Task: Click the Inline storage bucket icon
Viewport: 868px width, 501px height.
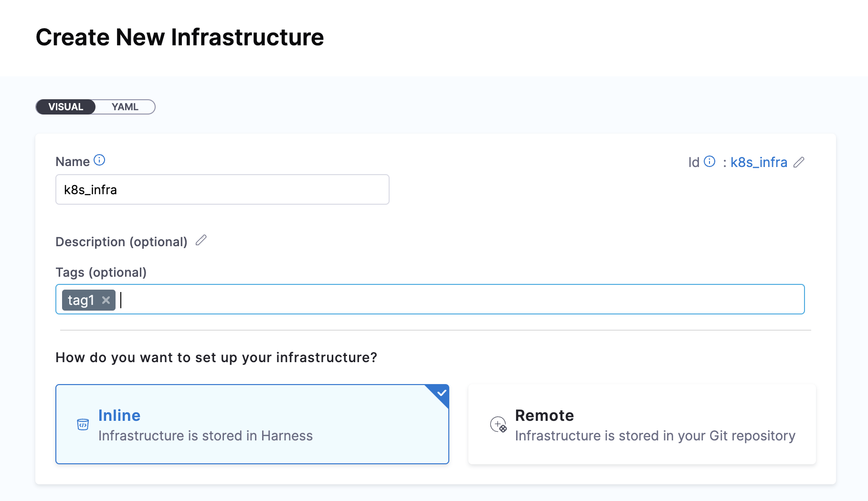Action: (83, 424)
